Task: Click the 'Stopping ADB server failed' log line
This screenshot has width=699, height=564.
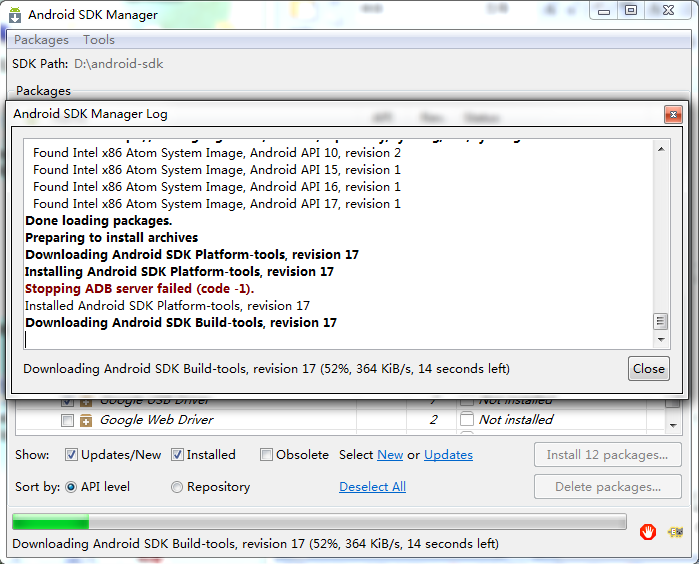Action: tap(140, 289)
